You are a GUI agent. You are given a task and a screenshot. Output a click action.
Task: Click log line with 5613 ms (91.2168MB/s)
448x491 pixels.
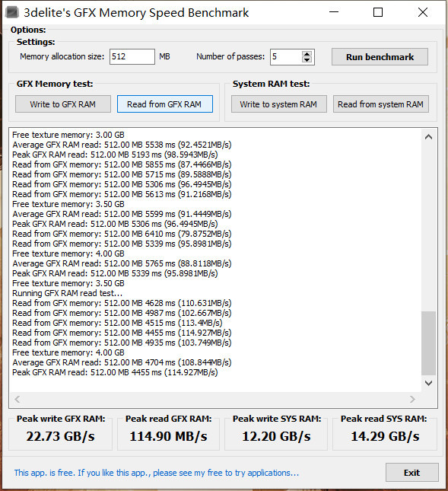click(122, 194)
